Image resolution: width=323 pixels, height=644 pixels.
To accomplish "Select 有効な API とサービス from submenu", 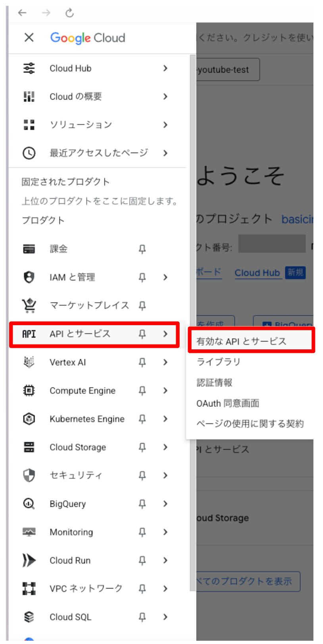I will [x=241, y=341].
